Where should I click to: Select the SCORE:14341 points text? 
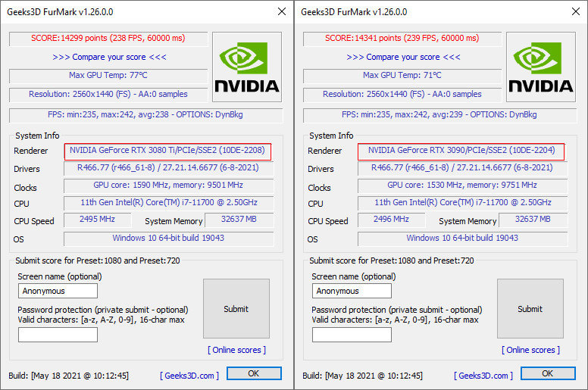pyautogui.click(x=402, y=38)
